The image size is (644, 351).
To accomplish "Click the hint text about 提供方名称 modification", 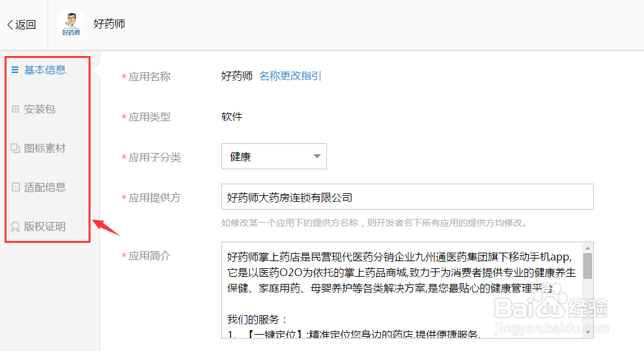I will 374,223.
